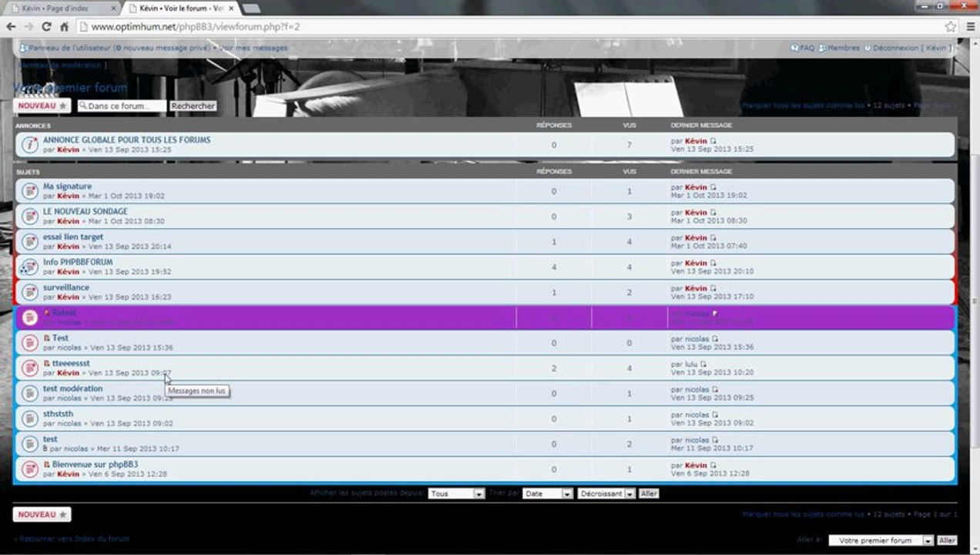Image resolution: width=980 pixels, height=555 pixels.
Task: View last post icon in ANNONCE GLOBALE row
Action: pos(713,141)
